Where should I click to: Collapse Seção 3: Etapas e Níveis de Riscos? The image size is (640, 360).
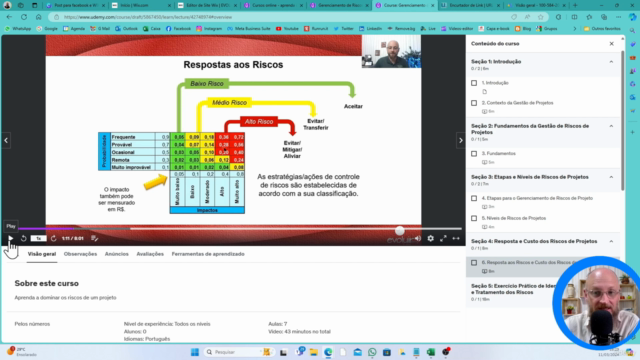click(611, 177)
